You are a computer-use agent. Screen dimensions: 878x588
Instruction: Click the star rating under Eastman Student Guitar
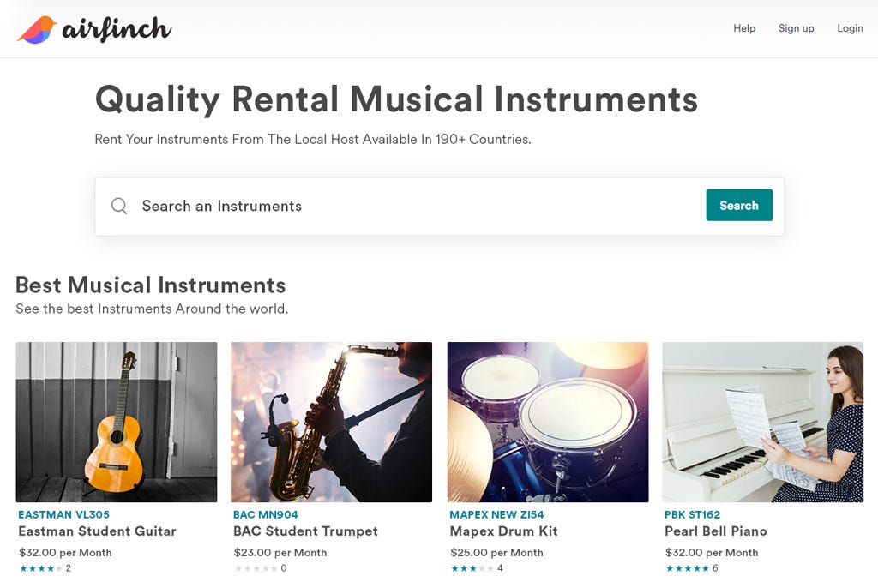tap(40, 568)
